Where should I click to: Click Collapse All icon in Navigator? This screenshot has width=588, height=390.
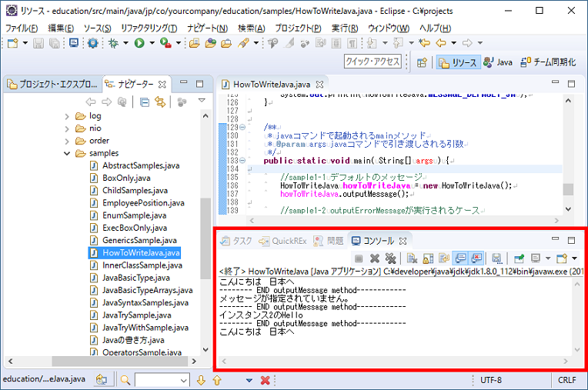(x=145, y=102)
